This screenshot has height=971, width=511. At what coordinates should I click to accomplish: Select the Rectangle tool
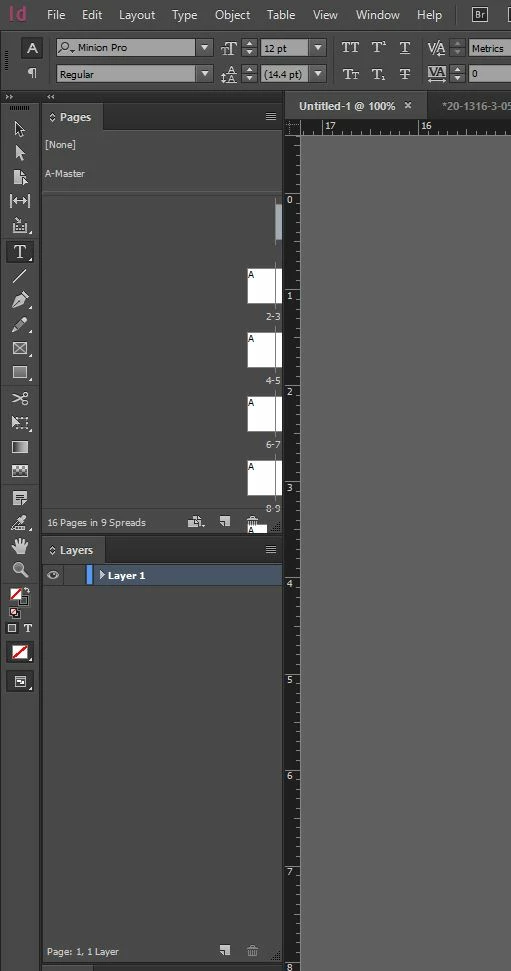coord(20,372)
